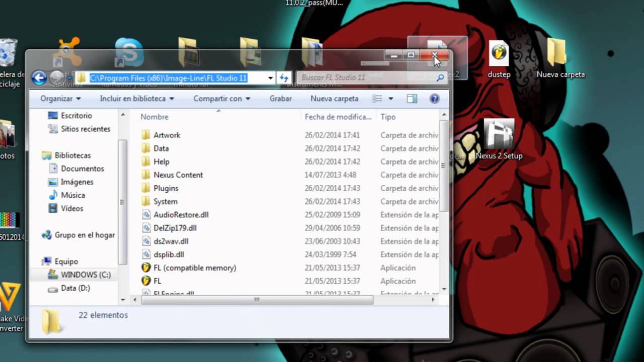Open the Imágenes library

click(77, 182)
